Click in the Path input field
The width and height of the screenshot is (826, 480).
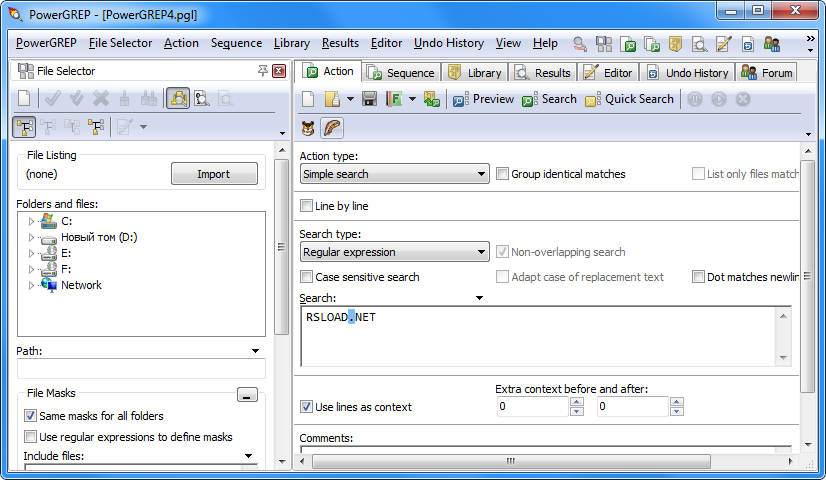click(x=141, y=368)
